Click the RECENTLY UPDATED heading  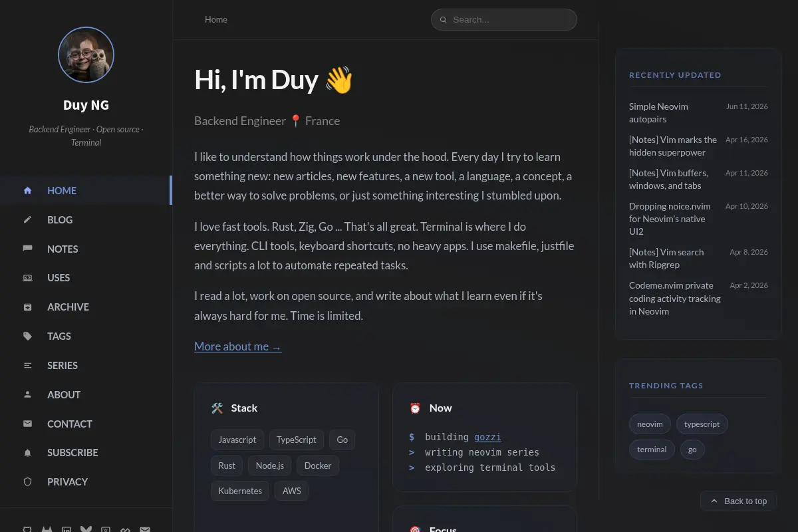coord(675,75)
